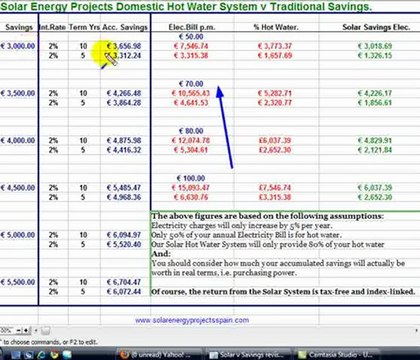Screen dimensions: 420x360
Task: Select the € 5,485.47 accumulated savings cell
Action: tap(124, 188)
